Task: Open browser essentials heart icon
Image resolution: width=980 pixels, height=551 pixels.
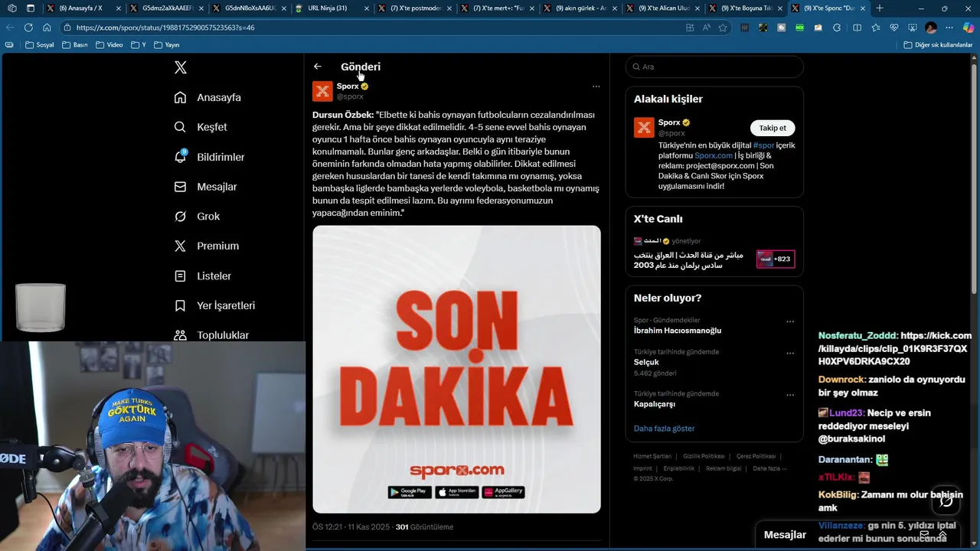Action: pos(893,28)
